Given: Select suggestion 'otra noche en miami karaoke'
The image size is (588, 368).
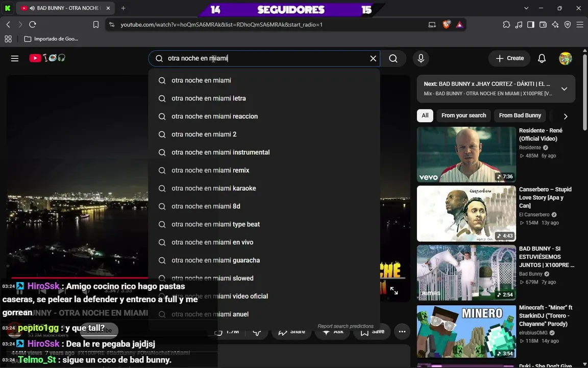Looking at the screenshot, I should point(264,189).
